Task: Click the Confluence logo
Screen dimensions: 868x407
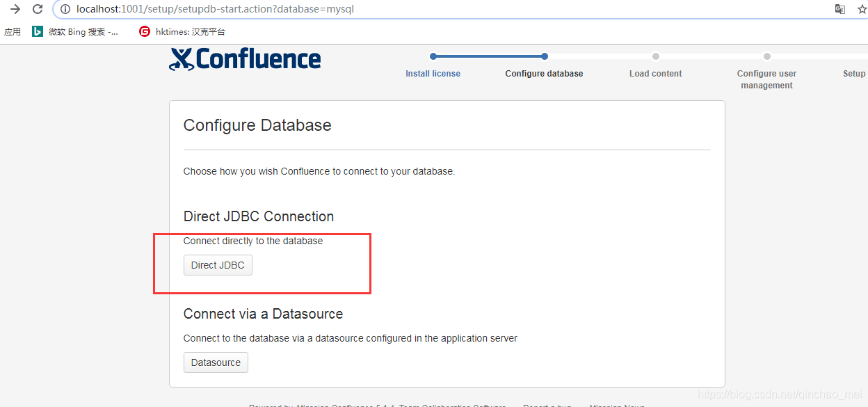Action: [245, 59]
